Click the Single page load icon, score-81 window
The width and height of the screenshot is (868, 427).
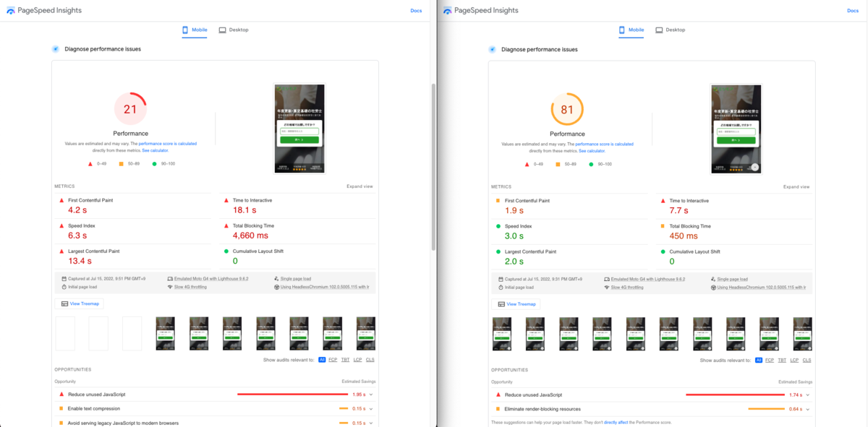tap(714, 278)
